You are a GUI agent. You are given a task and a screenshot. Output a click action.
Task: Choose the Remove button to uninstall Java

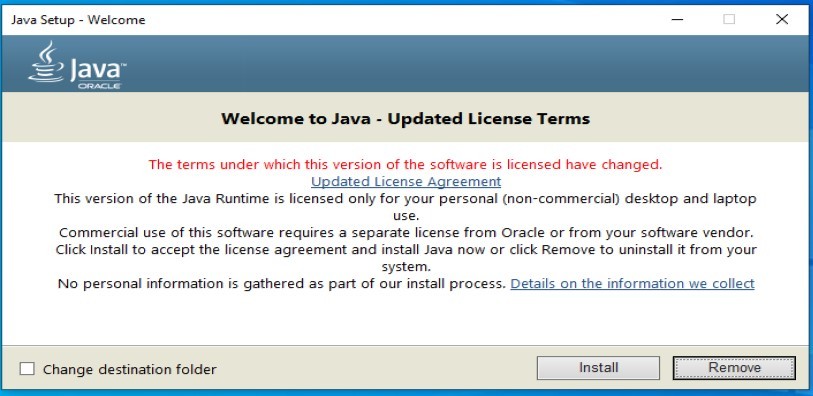(734, 367)
